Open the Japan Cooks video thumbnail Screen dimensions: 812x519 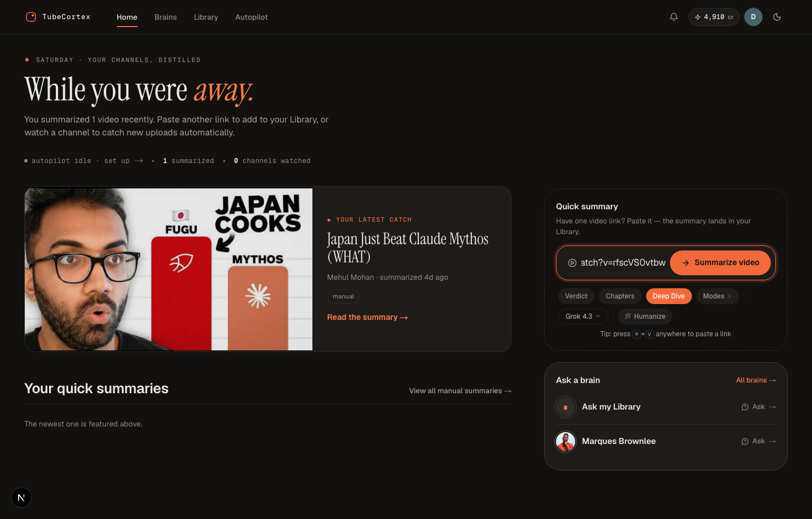click(x=169, y=269)
